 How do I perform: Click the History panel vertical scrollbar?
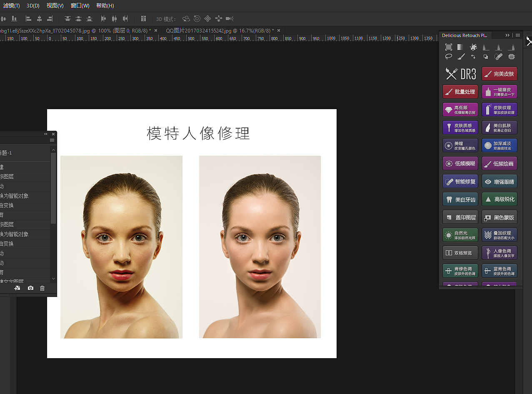53,187
